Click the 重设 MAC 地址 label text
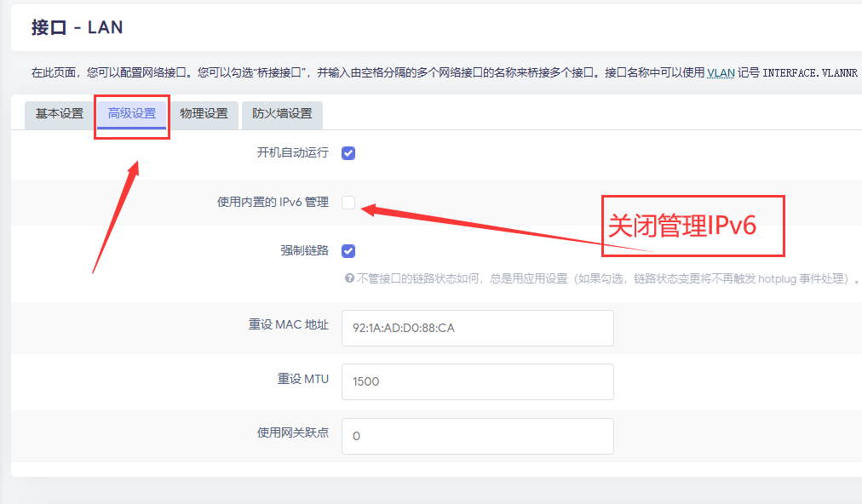The width and height of the screenshot is (862, 504). coord(288,325)
